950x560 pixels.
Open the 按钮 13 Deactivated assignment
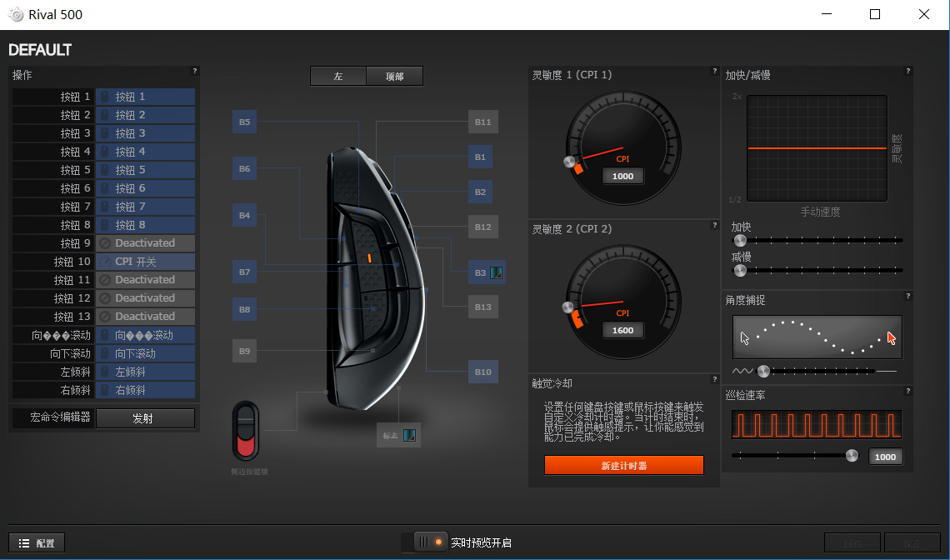145,317
